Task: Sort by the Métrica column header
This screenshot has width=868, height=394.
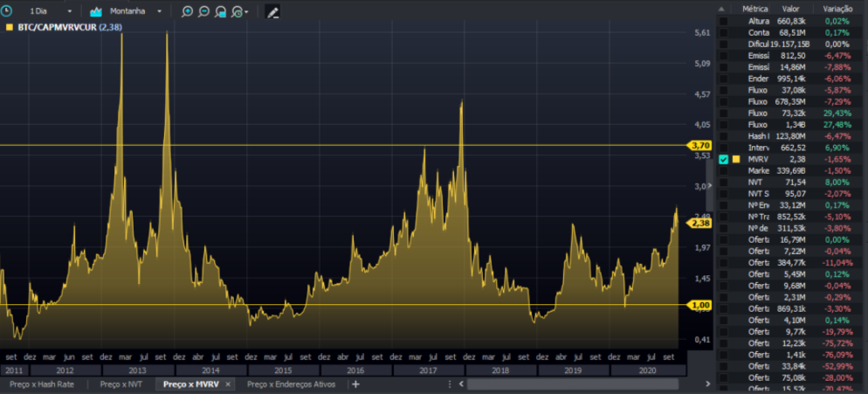Action: (755, 9)
